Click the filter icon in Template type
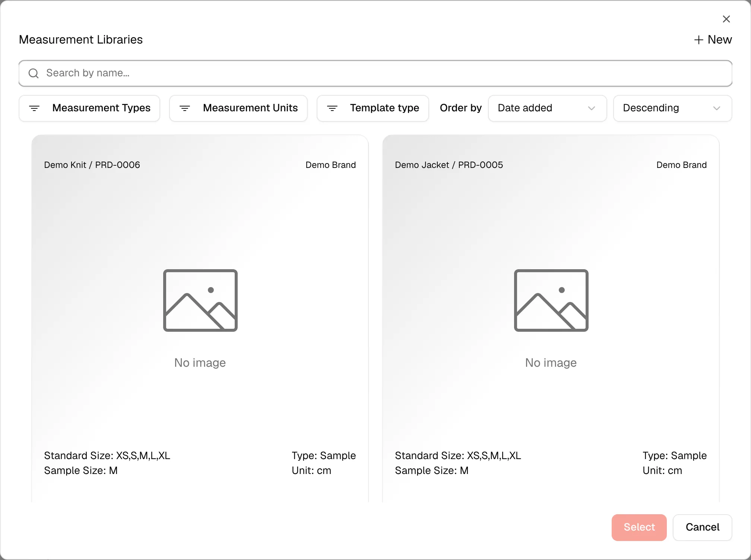Viewport: 751px width, 560px height. point(332,108)
